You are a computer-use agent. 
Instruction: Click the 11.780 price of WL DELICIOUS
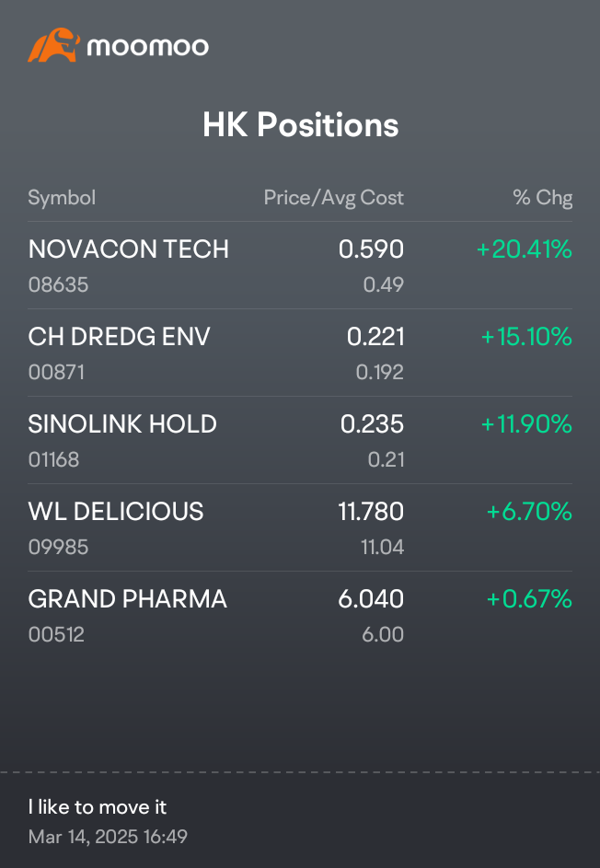[x=371, y=512]
